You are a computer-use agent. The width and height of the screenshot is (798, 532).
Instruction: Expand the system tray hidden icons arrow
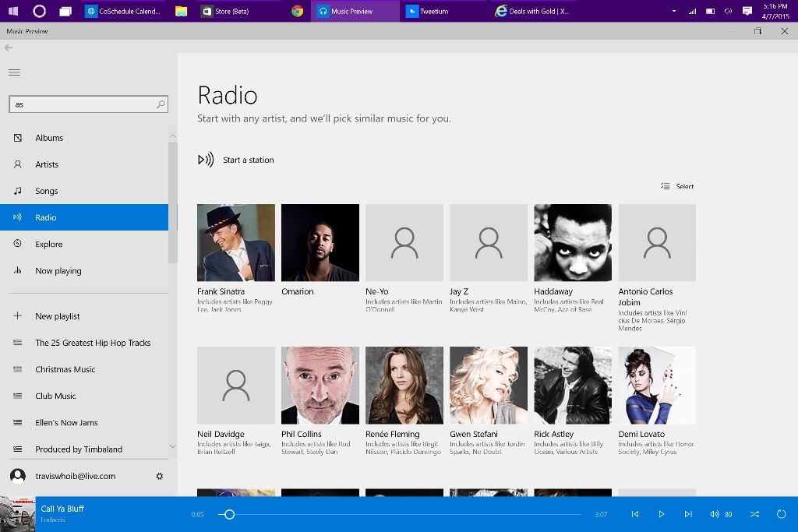coord(674,11)
